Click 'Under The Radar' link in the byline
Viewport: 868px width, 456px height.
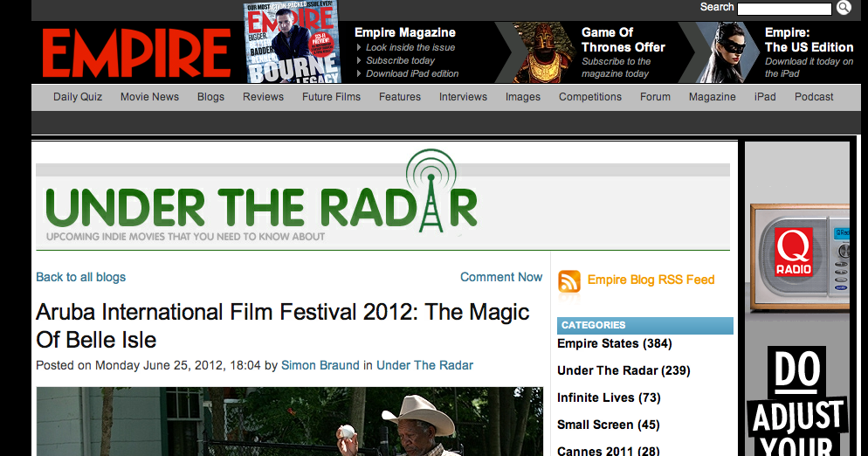click(x=424, y=366)
